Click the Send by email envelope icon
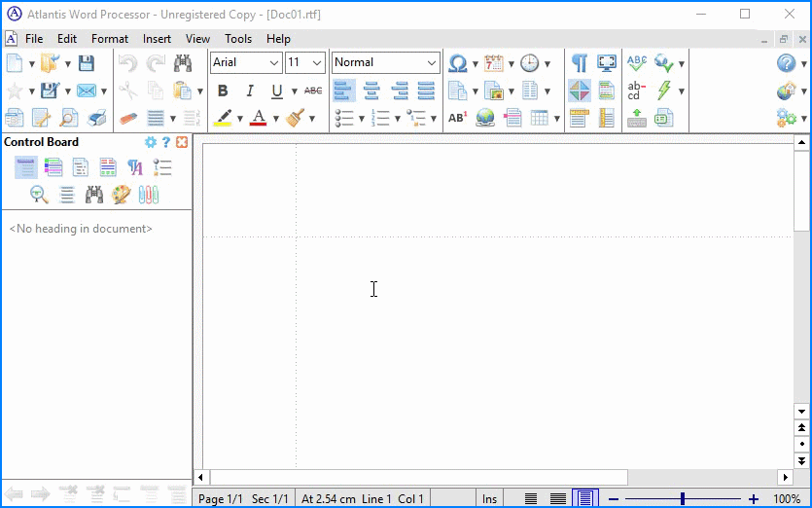812x508 pixels. coord(86,91)
